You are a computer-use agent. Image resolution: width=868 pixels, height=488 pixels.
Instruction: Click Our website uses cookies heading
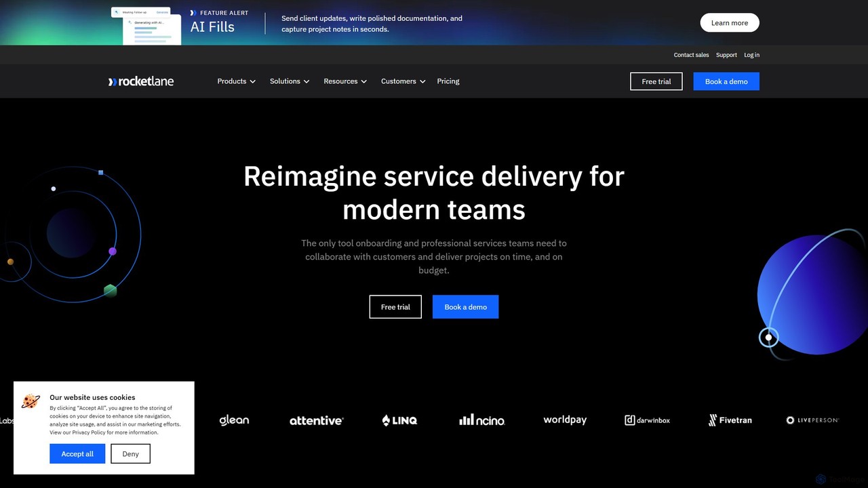92,397
